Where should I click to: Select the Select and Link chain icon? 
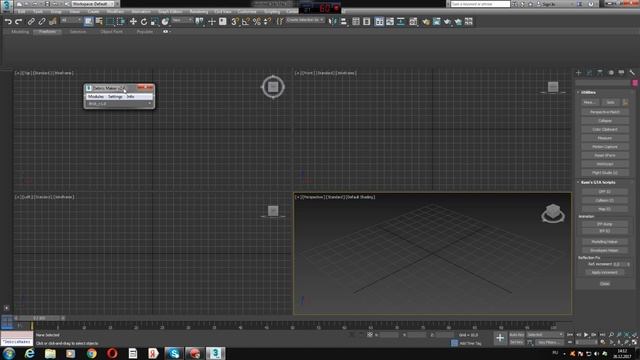pyautogui.click(x=31, y=22)
